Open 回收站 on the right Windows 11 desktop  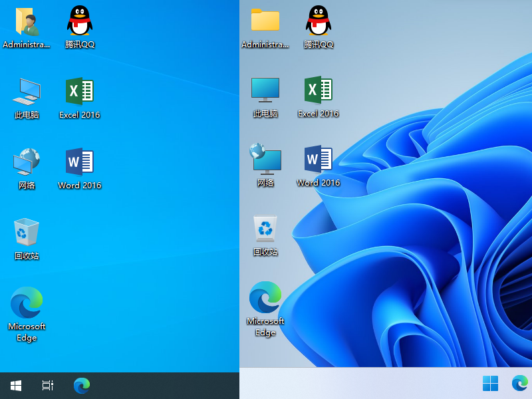click(265, 229)
